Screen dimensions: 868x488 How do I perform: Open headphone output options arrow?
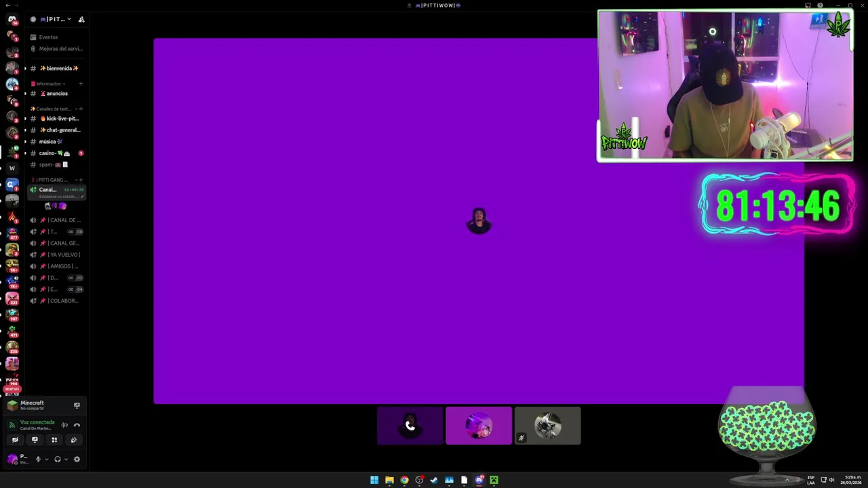(66, 459)
